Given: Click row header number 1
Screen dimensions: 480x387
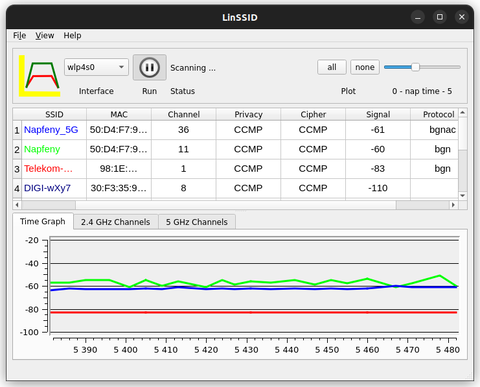Looking at the screenshot, I should (17, 130).
